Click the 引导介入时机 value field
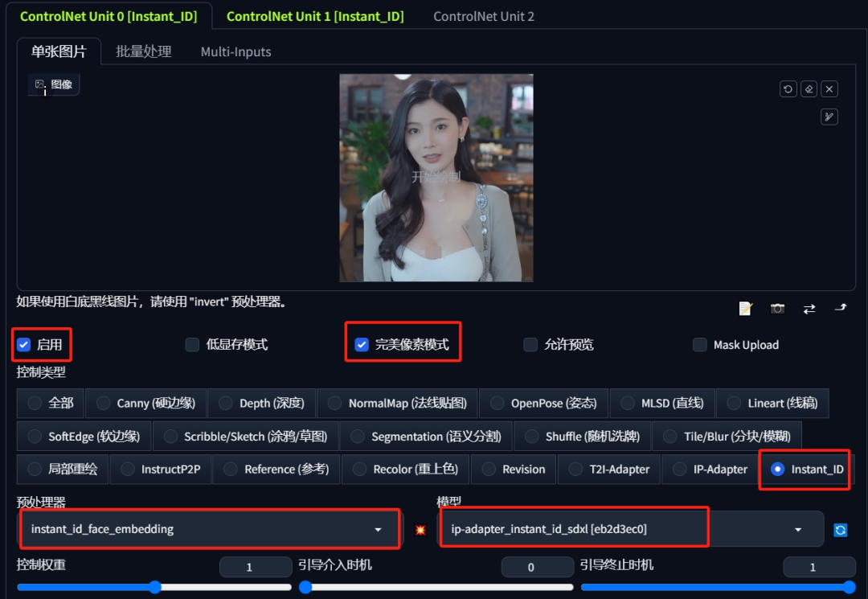Screen dimensions: 868x599 coord(538,567)
